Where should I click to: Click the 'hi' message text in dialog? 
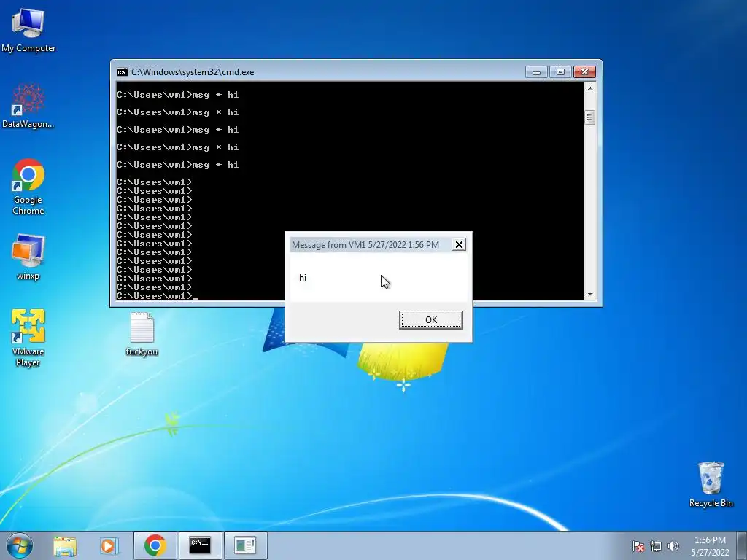pyautogui.click(x=303, y=278)
